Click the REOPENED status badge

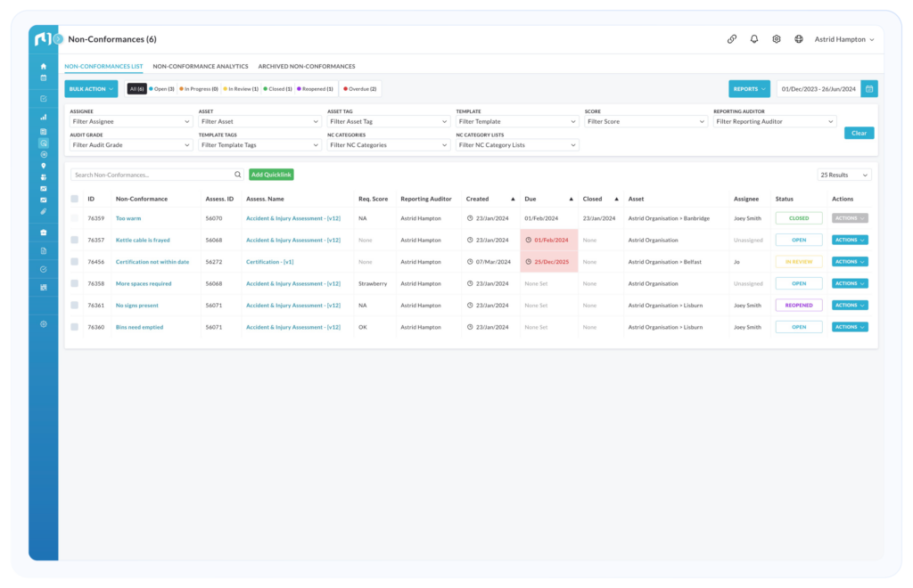click(x=799, y=306)
